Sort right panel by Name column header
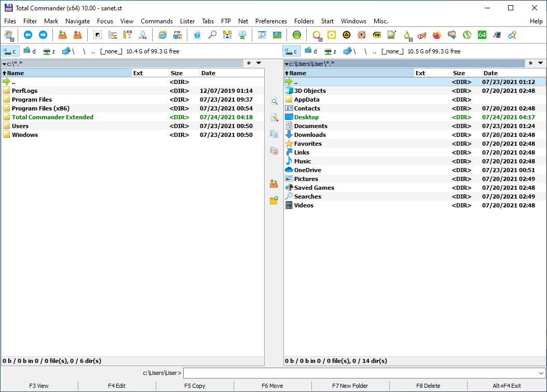Image resolution: width=547 pixels, height=392 pixels. pyautogui.click(x=349, y=73)
